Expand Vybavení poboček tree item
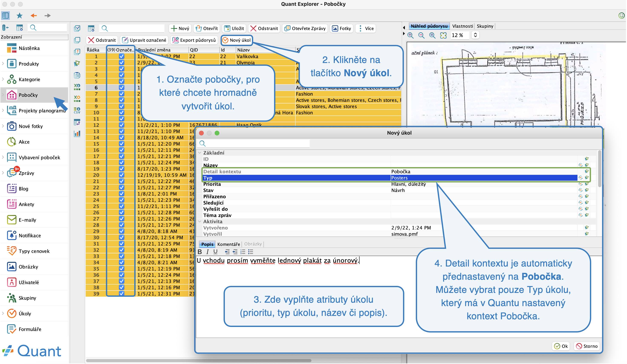627x364 pixels. (x=3, y=157)
